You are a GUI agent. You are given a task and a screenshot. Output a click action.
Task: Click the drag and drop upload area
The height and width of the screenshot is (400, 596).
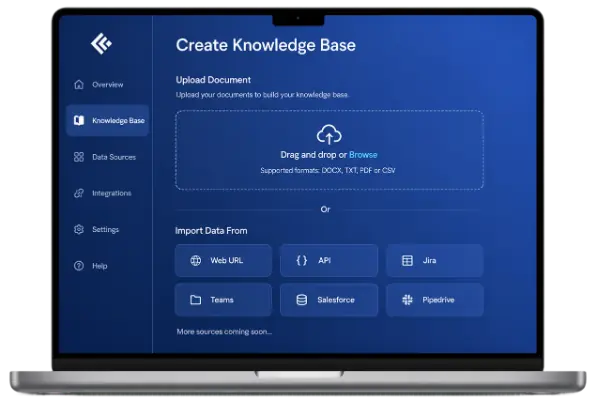click(329, 150)
